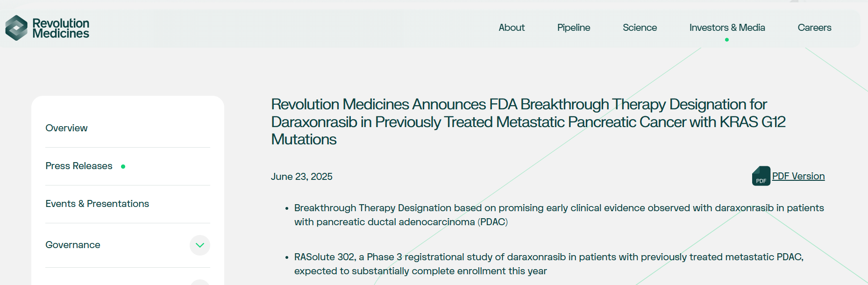Go to Events & Presentations
This screenshot has height=285, width=868.
coord(97,204)
